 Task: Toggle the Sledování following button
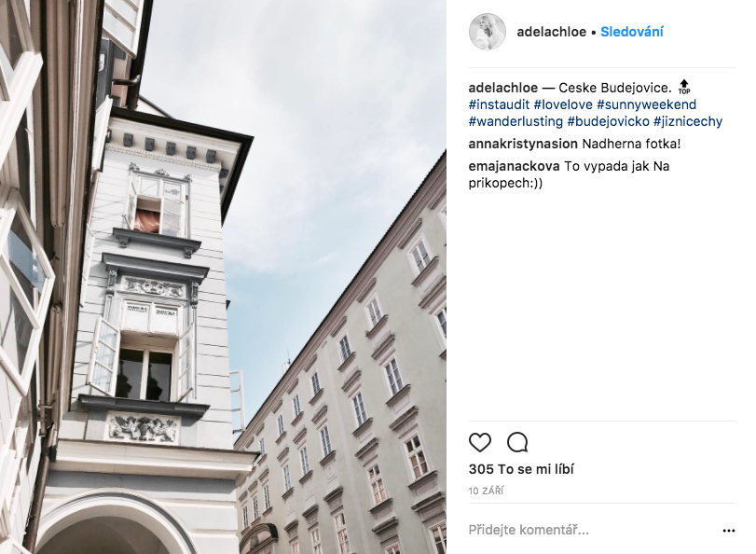pyautogui.click(x=632, y=32)
